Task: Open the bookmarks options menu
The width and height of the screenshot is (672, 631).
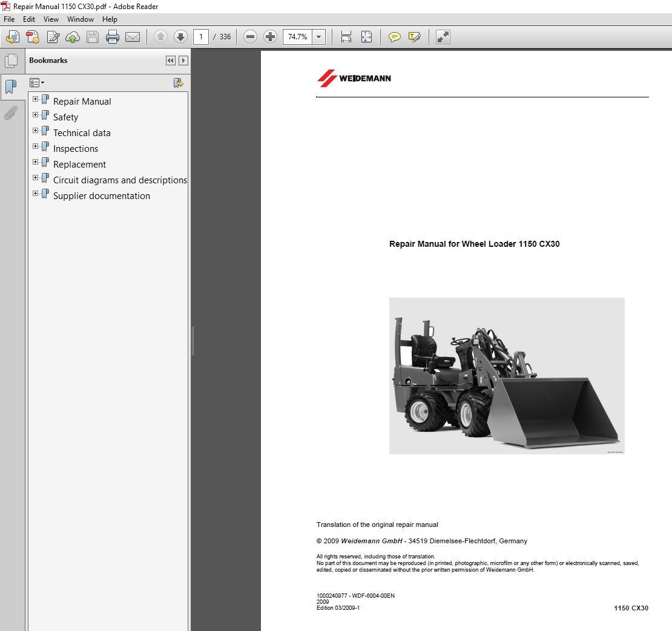Action: point(37,83)
